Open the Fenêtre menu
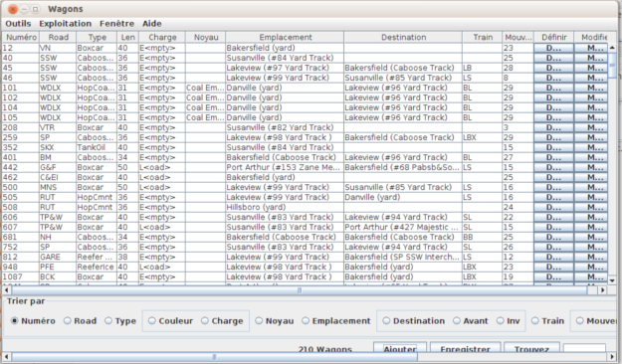 (116, 24)
